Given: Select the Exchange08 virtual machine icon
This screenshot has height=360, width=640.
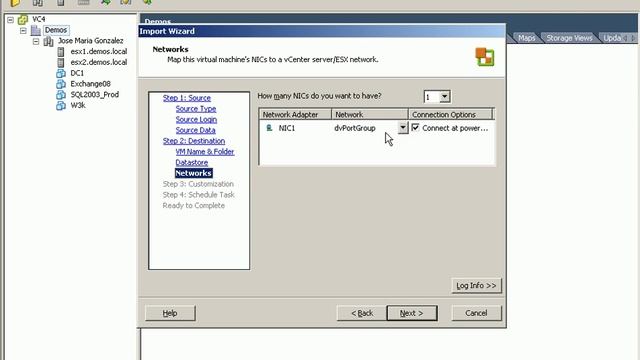Looking at the screenshot, I should pos(61,84).
